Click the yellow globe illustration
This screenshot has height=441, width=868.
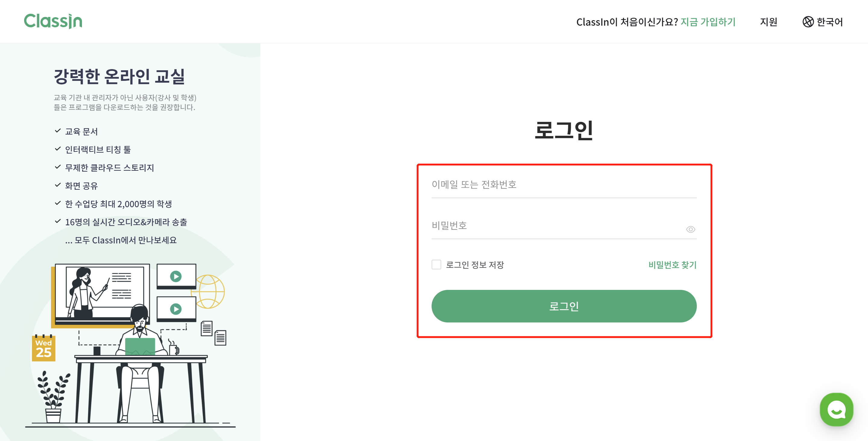point(209,292)
